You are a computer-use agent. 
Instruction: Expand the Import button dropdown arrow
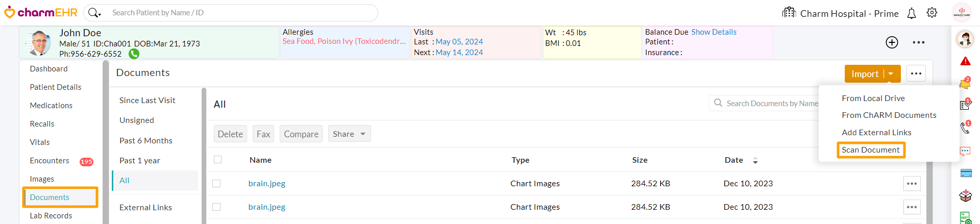891,74
